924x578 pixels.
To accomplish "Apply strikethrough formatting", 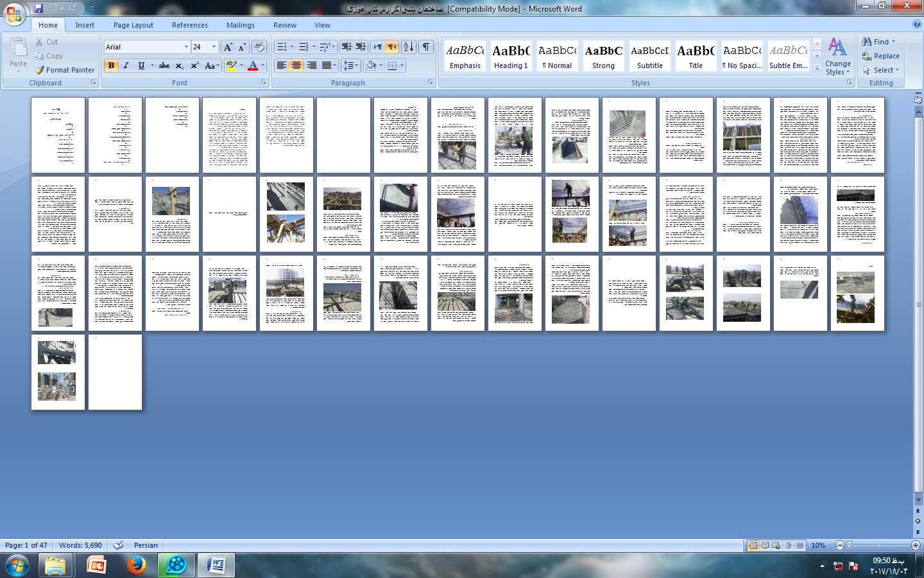I will coord(164,66).
